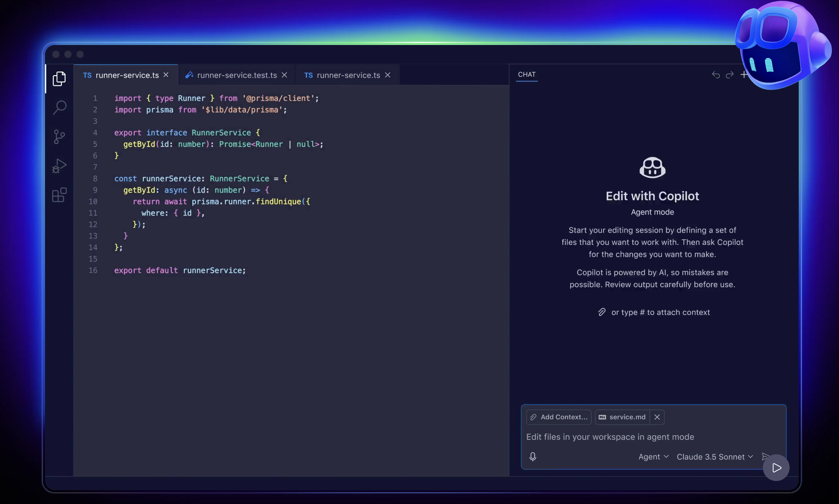Switch to the runner-service.test.ts tab
839x504 pixels.
[x=237, y=75]
